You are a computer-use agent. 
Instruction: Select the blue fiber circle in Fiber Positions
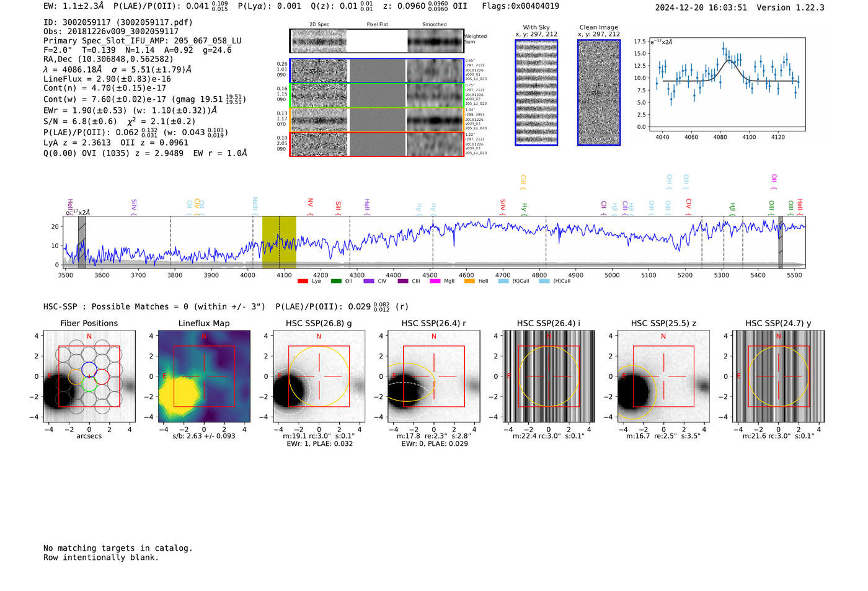point(89,369)
